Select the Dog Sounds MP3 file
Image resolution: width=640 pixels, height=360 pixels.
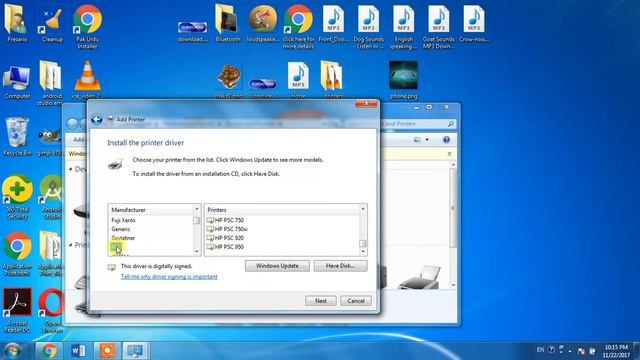click(x=369, y=27)
